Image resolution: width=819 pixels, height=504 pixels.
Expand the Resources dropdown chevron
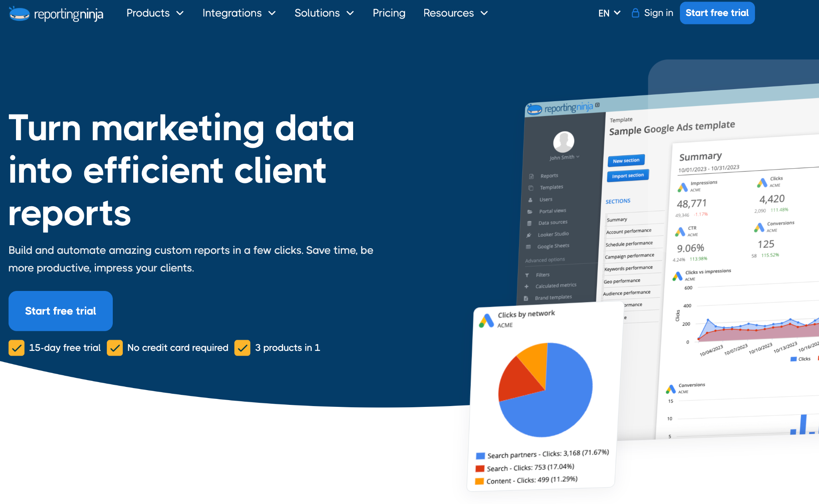[484, 13]
